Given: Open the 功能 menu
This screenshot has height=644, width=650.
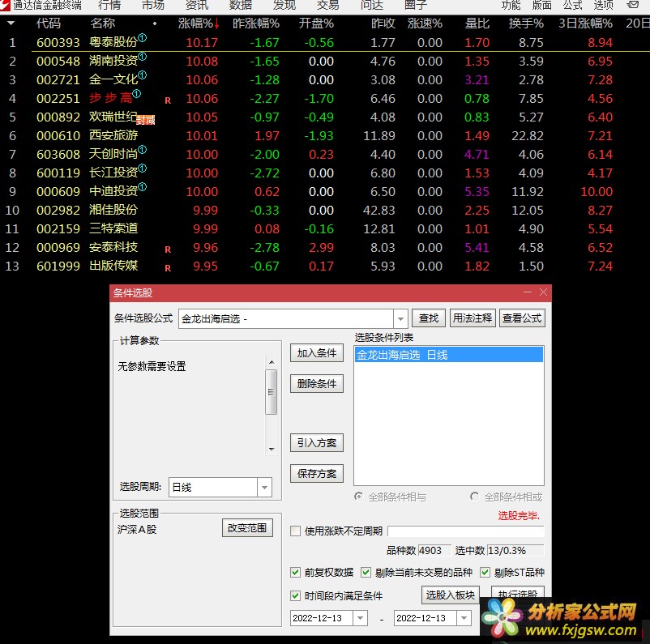Looking at the screenshot, I should click(511, 5).
